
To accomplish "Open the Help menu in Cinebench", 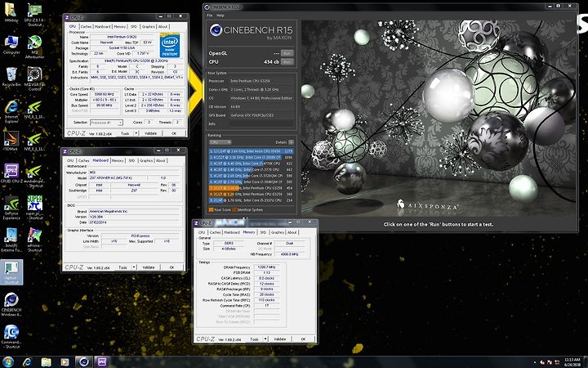I will tap(220, 16).
